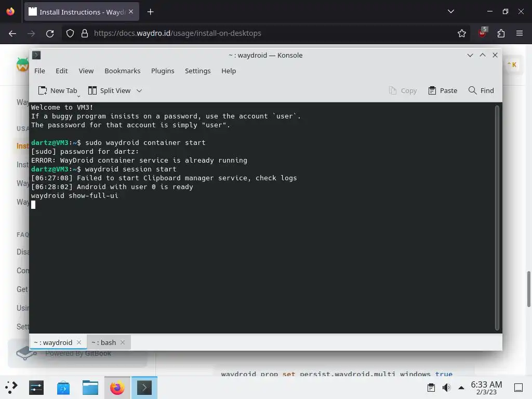Image resolution: width=532 pixels, height=399 pixels.
Task: Click the Ctrl+K search shortcut badge
Action: (x=512, y=64)
